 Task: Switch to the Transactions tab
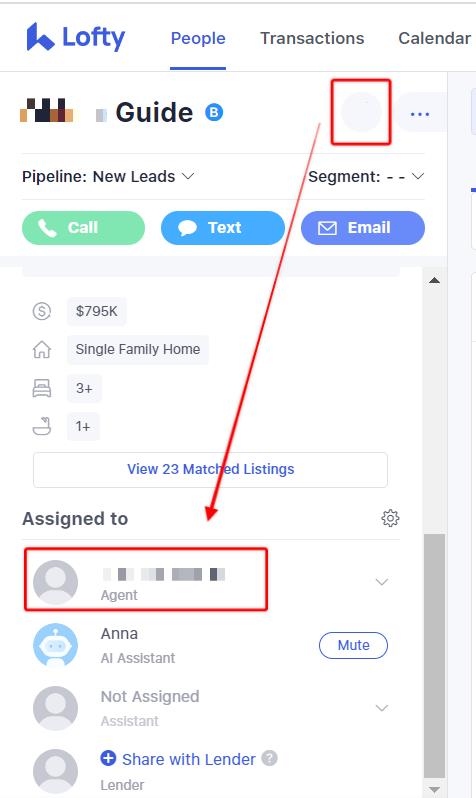pyautogui.click(x=312, y=38)
